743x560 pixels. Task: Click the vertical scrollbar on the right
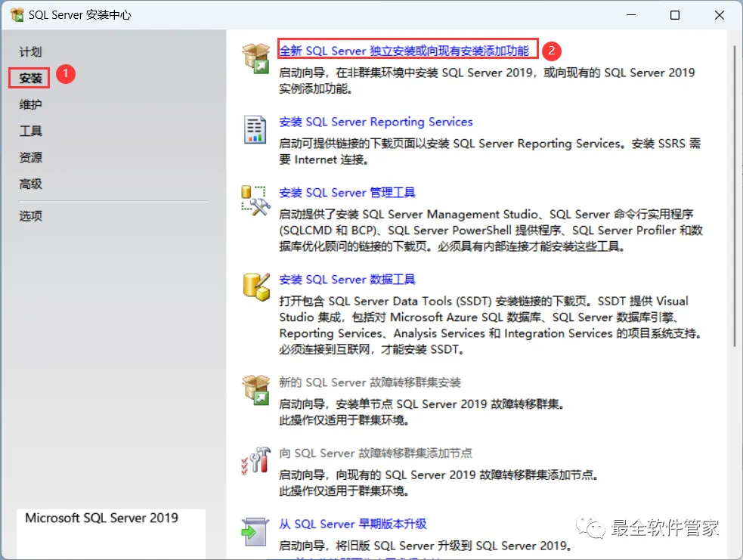735,196
